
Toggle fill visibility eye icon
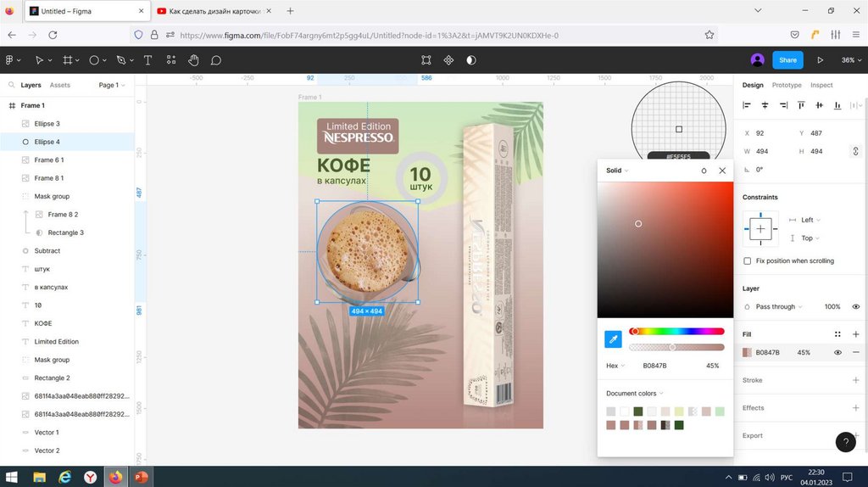tap(837, 352)
